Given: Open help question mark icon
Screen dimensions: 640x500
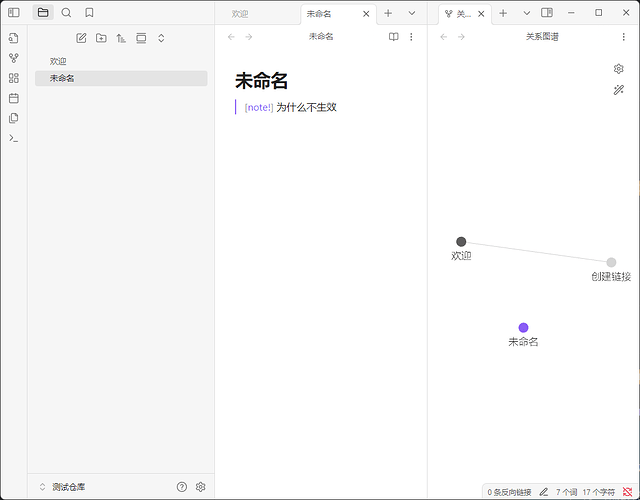Looking at the screenshot, I should click(x=182, y=487).
